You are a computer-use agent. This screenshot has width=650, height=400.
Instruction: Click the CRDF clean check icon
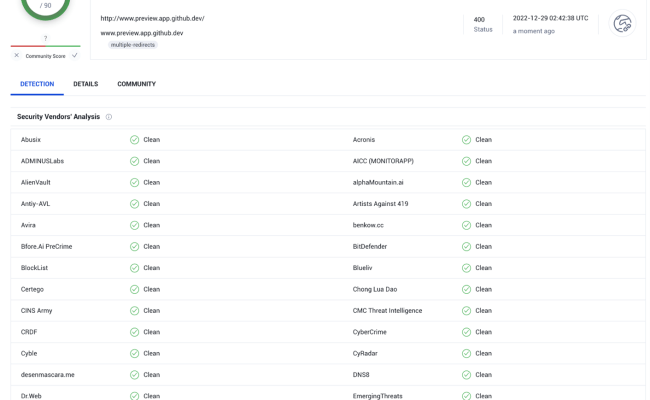click(134, 332)
